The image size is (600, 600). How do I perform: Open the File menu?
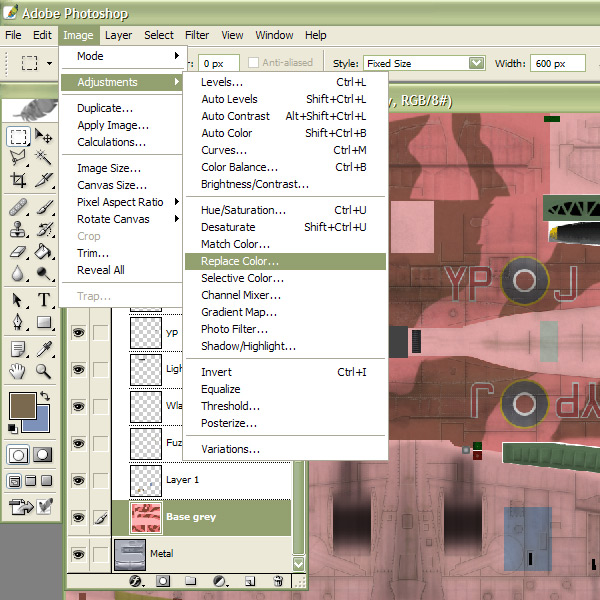pos(13,35)
